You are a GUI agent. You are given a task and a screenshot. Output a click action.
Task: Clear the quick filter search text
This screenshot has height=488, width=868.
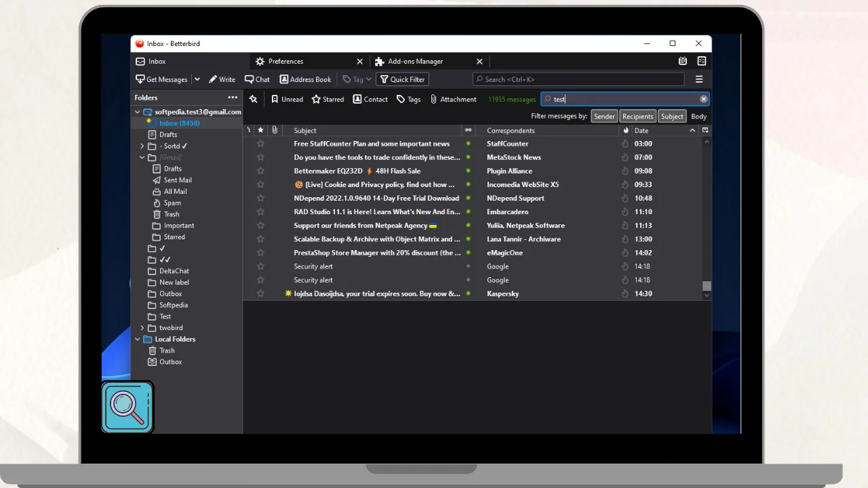click(703, 99)
